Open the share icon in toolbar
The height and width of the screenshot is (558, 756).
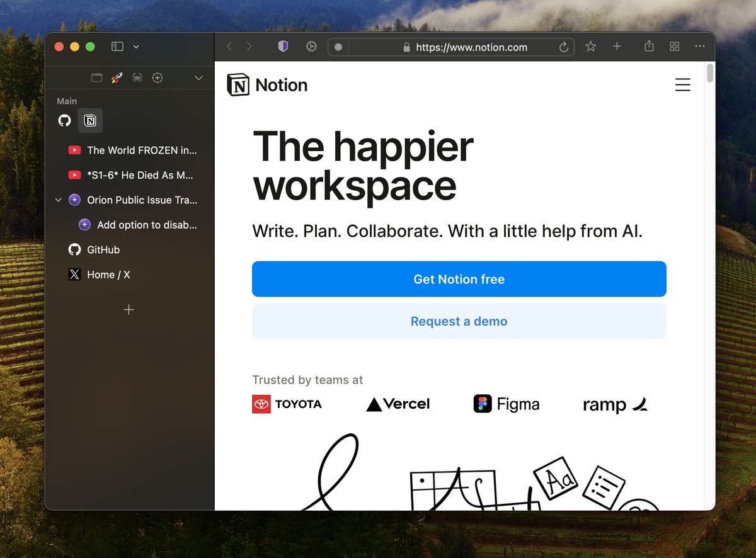649,47
